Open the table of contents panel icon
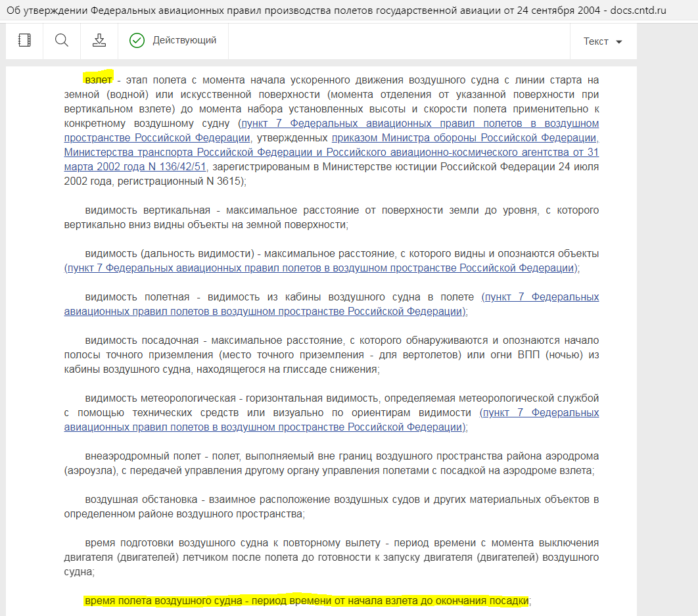 24,41
